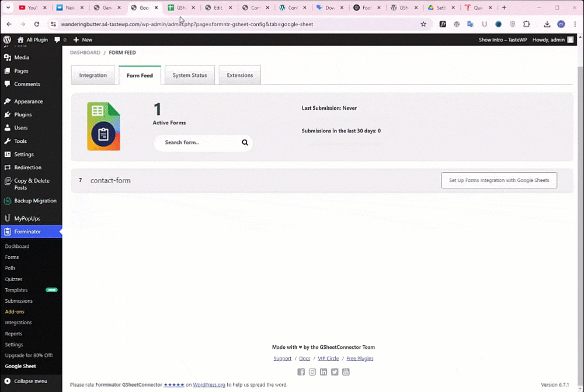
Task: Select the Form Feed tab
Action: 140,75
